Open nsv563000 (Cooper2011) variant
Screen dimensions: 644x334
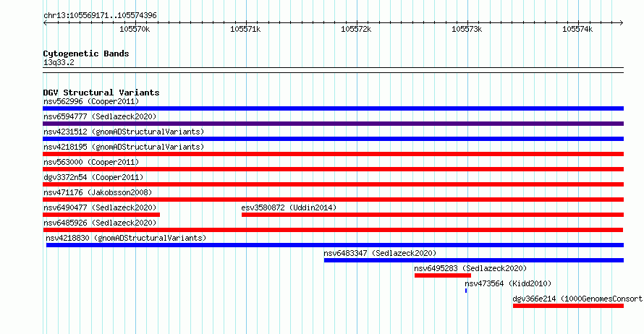click(x=91, y=162)
